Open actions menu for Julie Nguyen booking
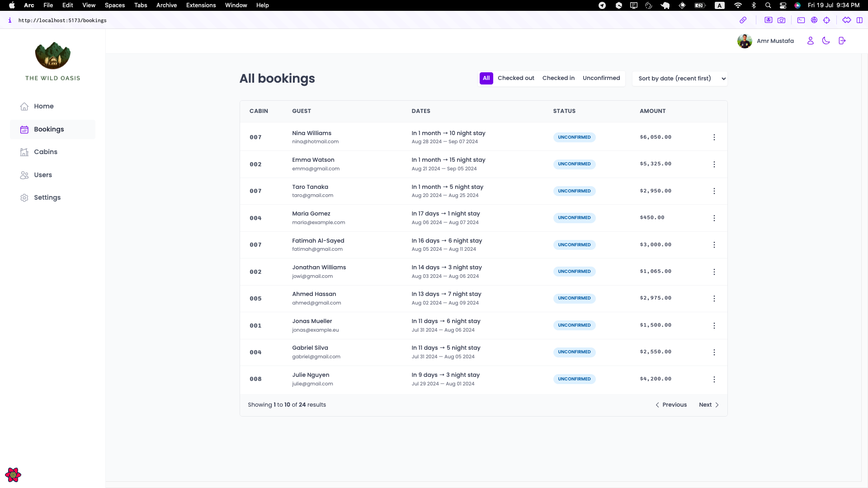The height and width of the screenshot is (488, 868). click(x=714, y=380)
